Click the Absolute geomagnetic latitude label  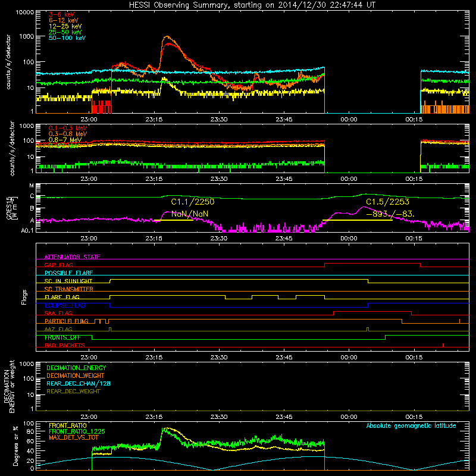411,425
